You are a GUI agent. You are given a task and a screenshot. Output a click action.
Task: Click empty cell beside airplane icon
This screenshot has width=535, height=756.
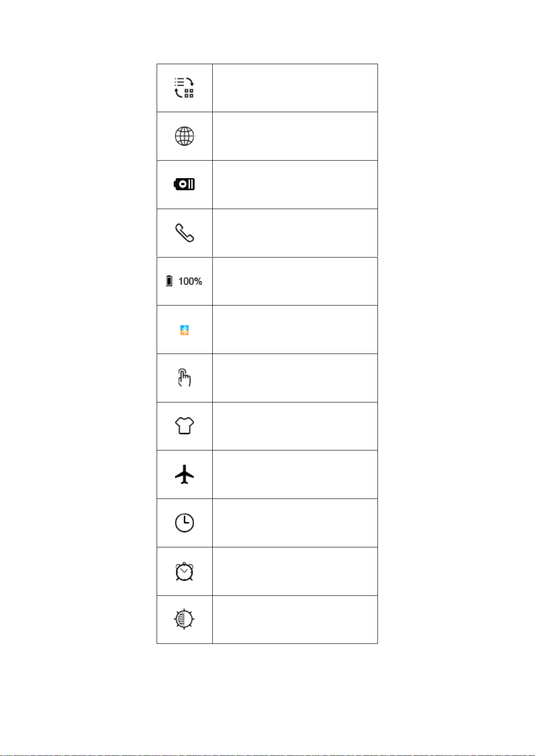(x=295, y=475)
